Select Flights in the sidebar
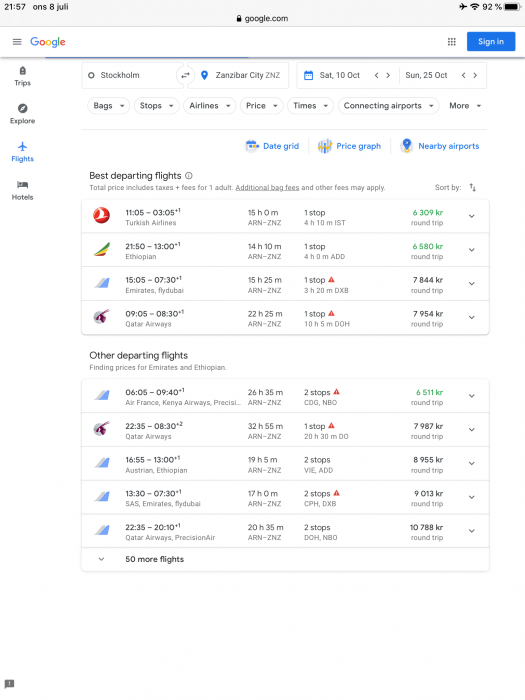 tap(22, 152)
